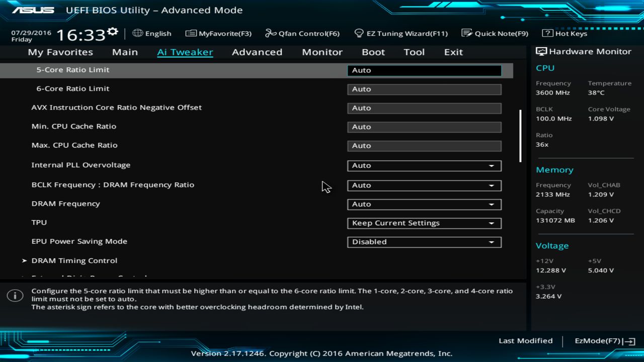This screenshot has width=644, height=362.
Task: Open the Boot menu tab
Action: click(373, 52)
